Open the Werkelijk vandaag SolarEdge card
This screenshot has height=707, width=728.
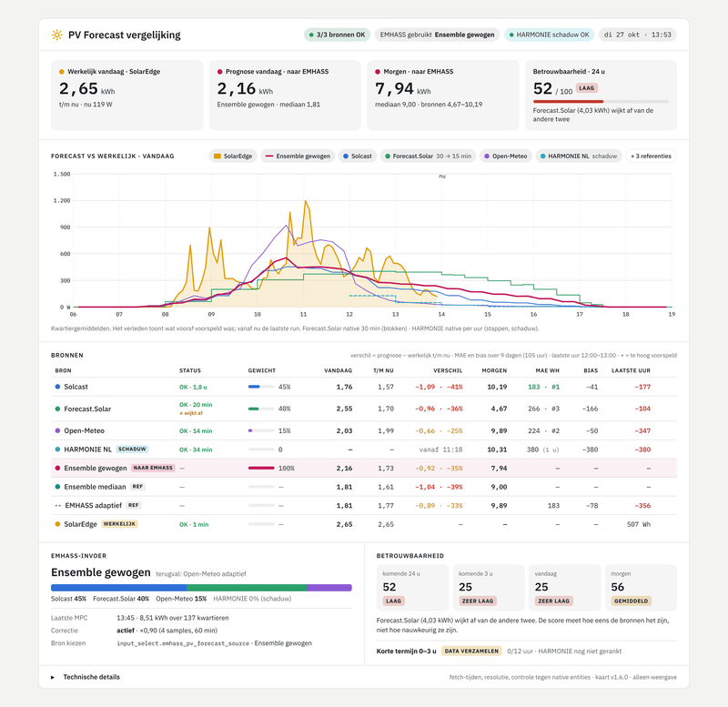(126, 96)
